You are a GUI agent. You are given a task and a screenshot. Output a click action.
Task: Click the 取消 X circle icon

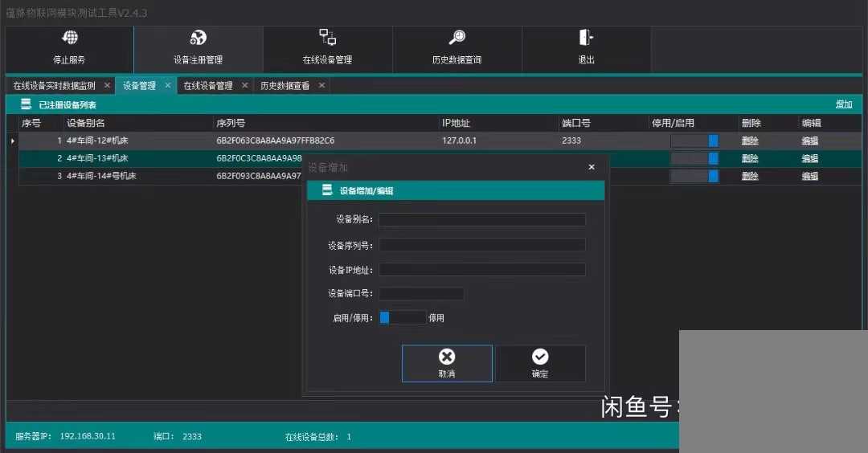447,356
